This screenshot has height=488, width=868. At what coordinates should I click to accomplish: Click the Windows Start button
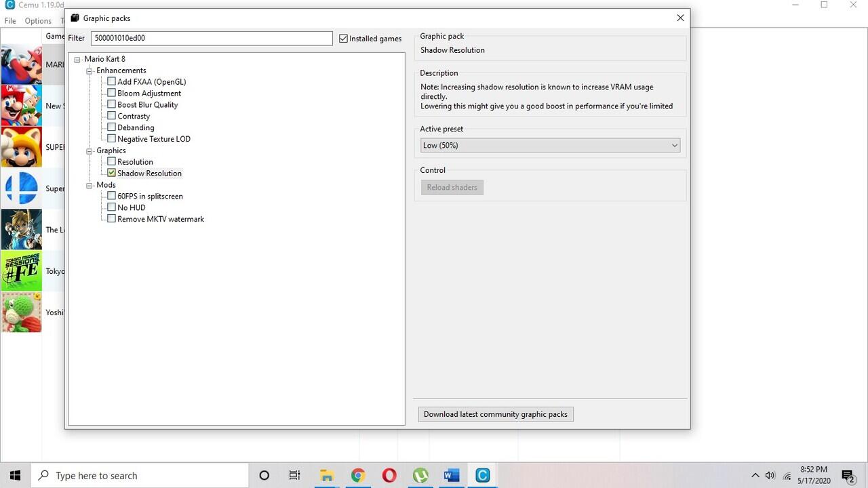click(x=16, y=475)
